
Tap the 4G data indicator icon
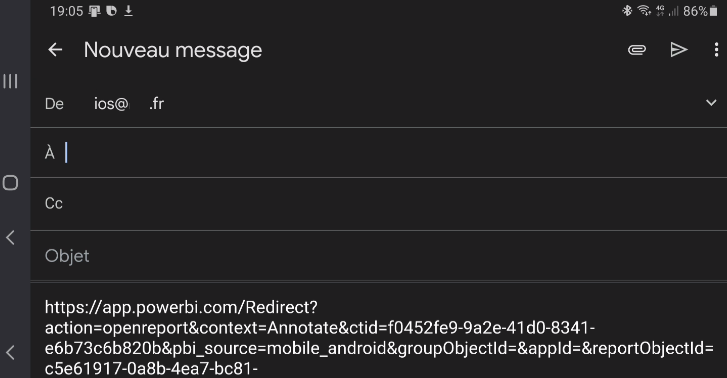pos(660,11)
